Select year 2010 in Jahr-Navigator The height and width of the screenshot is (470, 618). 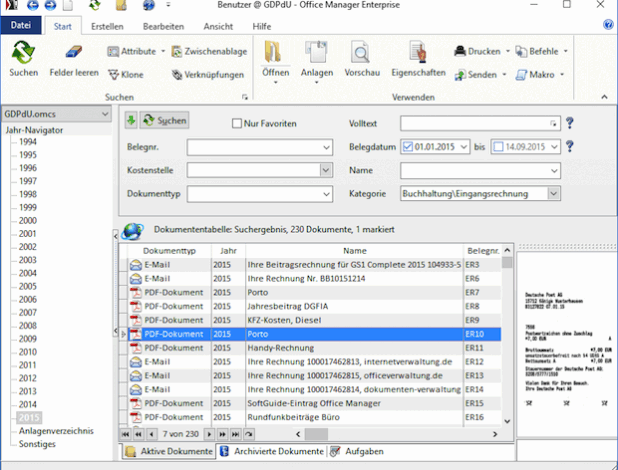(28, 351)
